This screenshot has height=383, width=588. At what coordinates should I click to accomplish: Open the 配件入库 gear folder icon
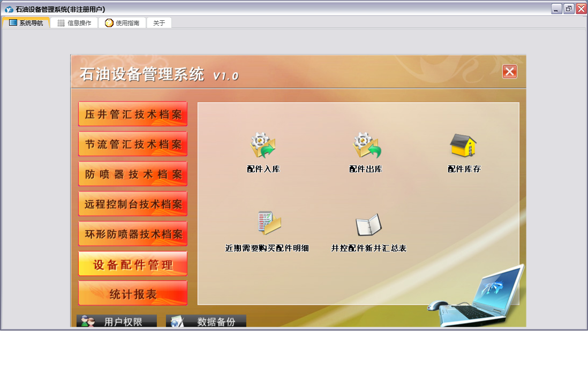[x=263, y=145]
